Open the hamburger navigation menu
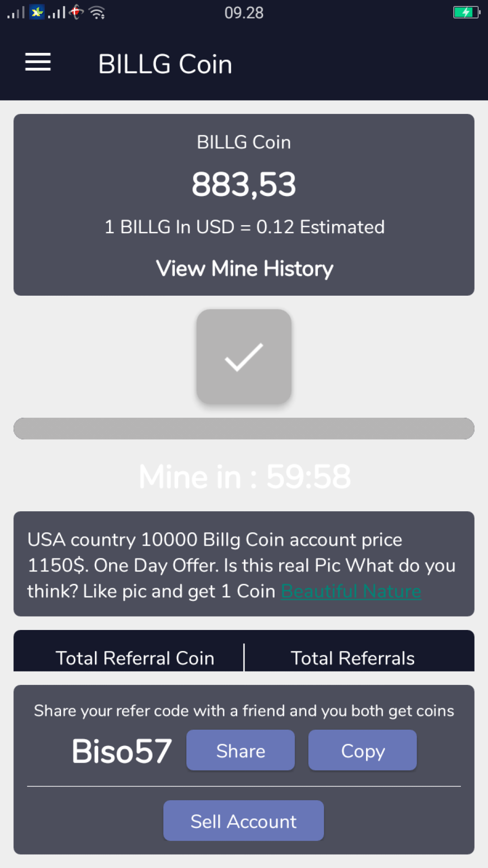Screen dimensions: 488x868 (38, 62)
